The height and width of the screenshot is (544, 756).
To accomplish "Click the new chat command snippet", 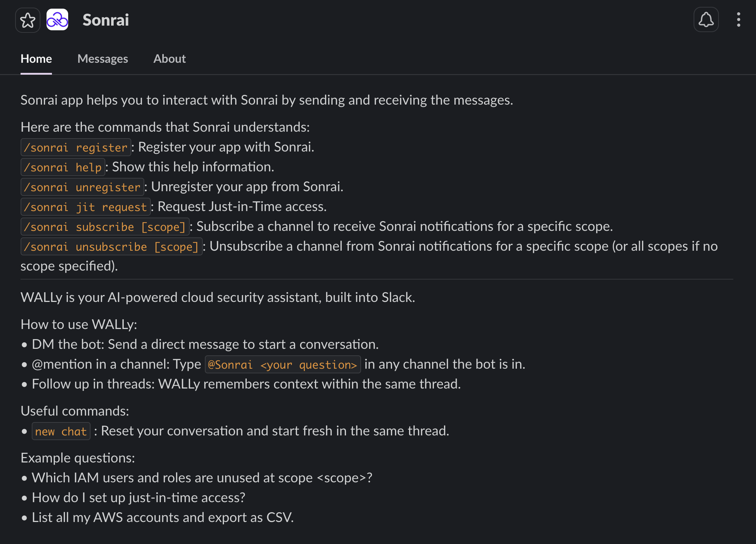I will [x=61, y=431].
